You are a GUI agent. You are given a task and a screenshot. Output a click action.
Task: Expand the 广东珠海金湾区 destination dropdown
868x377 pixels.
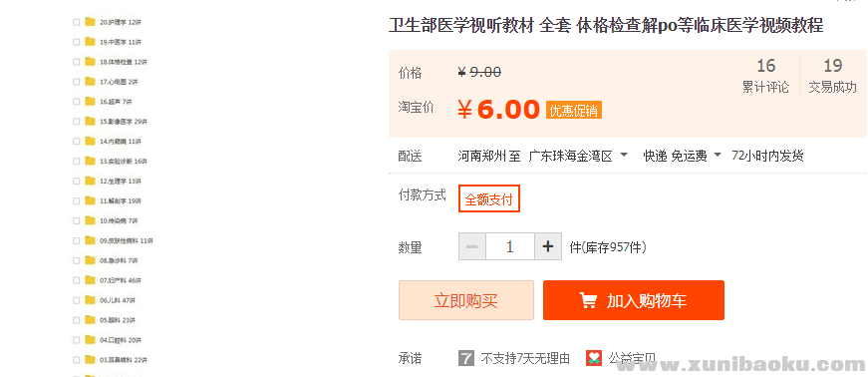578,156
